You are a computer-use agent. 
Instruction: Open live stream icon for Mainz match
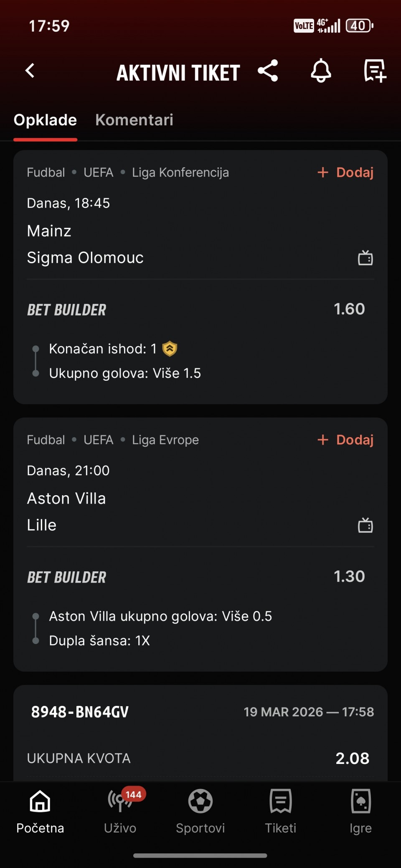coord(365,258)
